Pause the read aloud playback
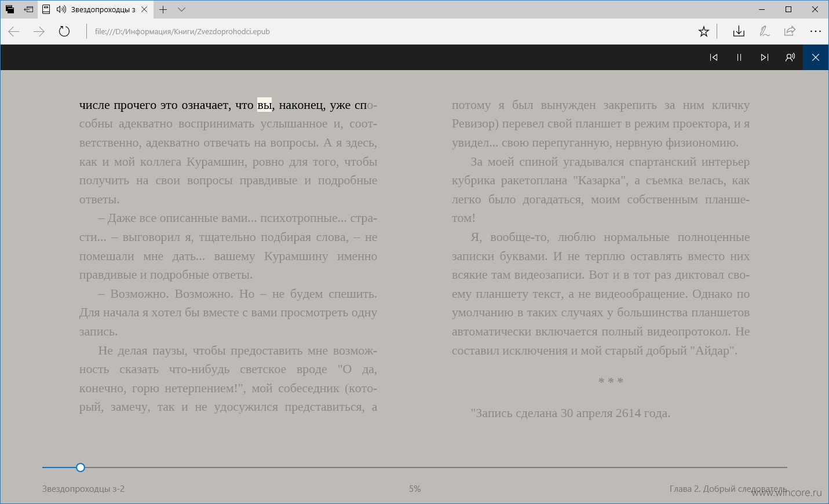This screenshot has height=504, width=829. tap(739, 57)
